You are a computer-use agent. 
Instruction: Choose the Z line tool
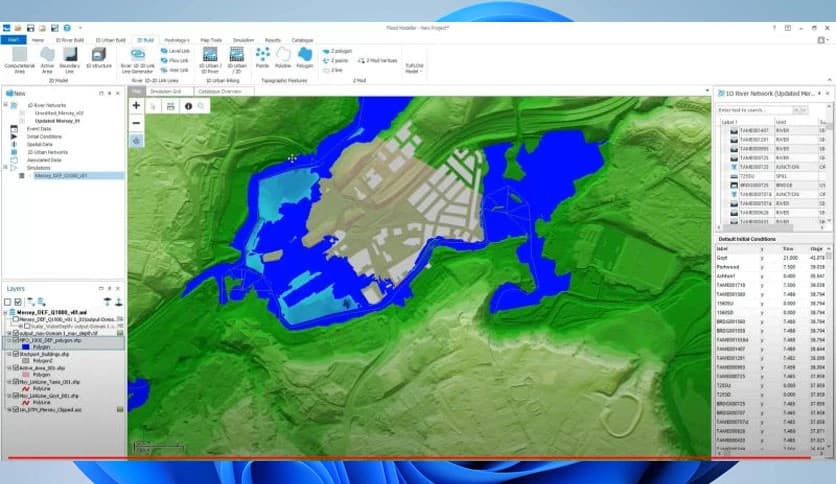333,70
